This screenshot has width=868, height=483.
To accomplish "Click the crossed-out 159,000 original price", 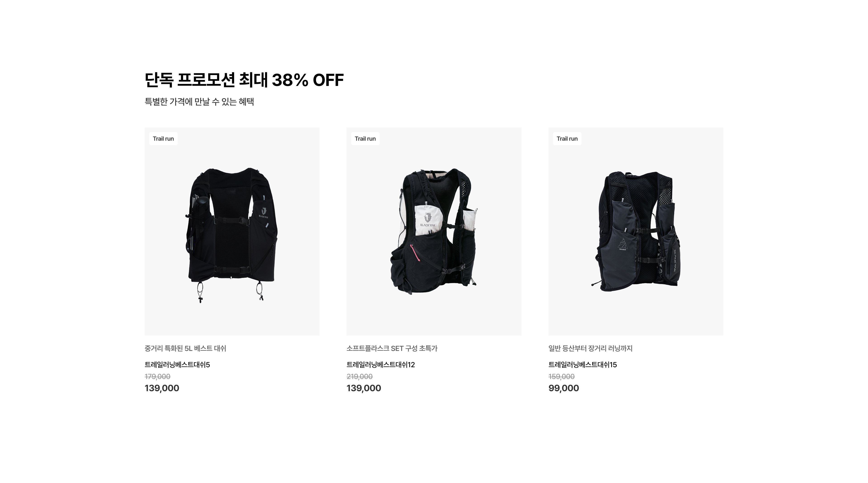I will [561, 376].
